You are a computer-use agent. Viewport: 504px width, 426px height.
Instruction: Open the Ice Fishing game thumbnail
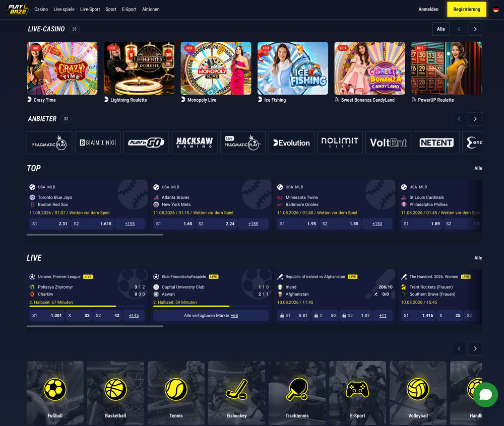click(293, 68)
